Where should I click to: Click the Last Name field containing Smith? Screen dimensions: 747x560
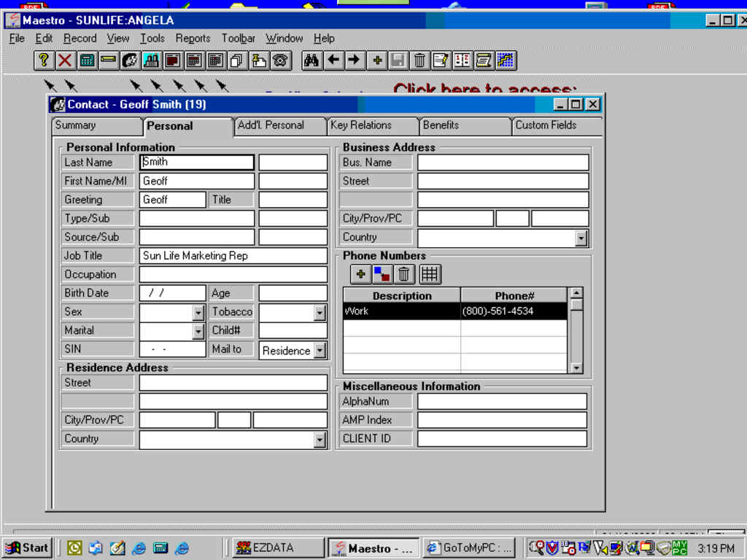pos(197,163)
